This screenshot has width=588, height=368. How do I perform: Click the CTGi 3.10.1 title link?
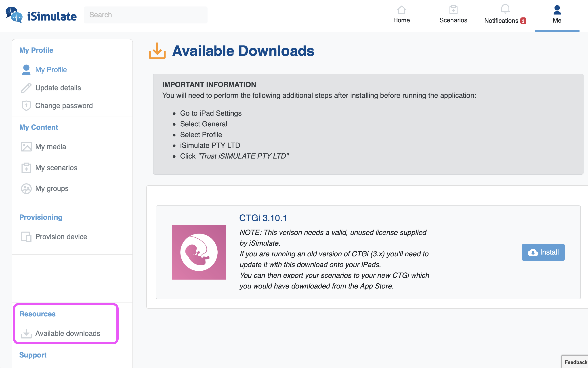click(263, 218)
